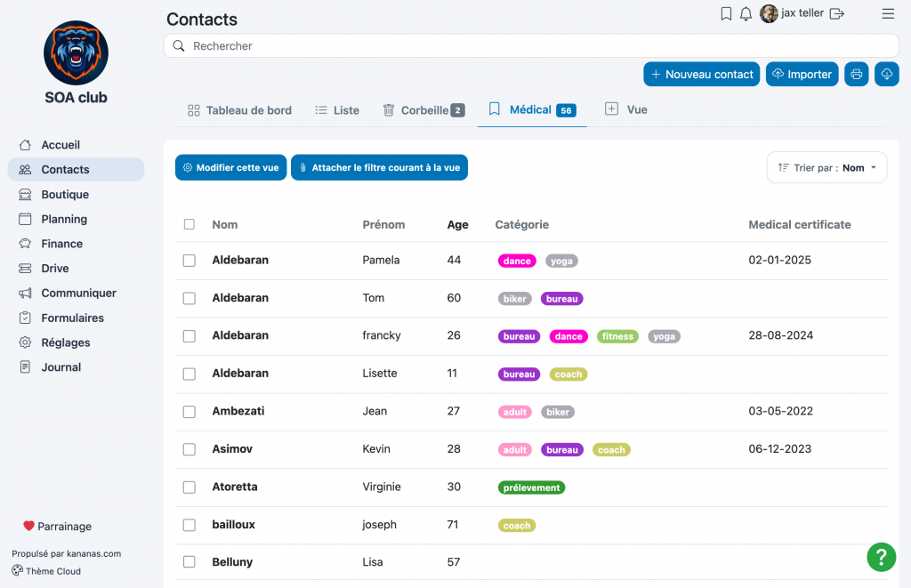
Task: Open the hamburger menu icon
Action: [x=888, y=13]
